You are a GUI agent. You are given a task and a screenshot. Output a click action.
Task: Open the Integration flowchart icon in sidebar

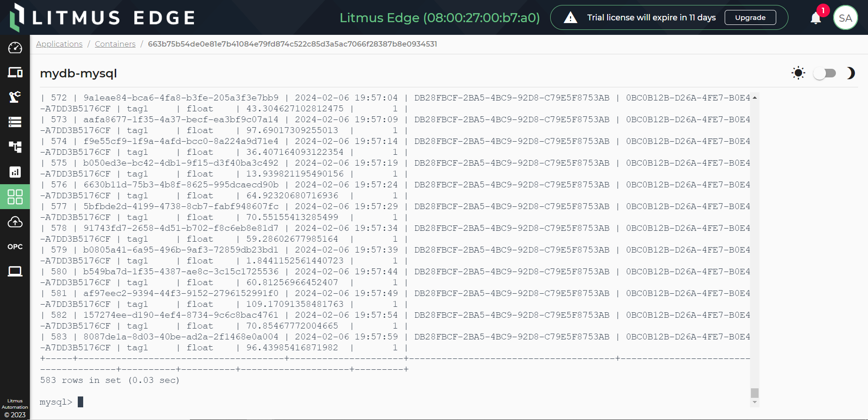[x=15, y=147]
